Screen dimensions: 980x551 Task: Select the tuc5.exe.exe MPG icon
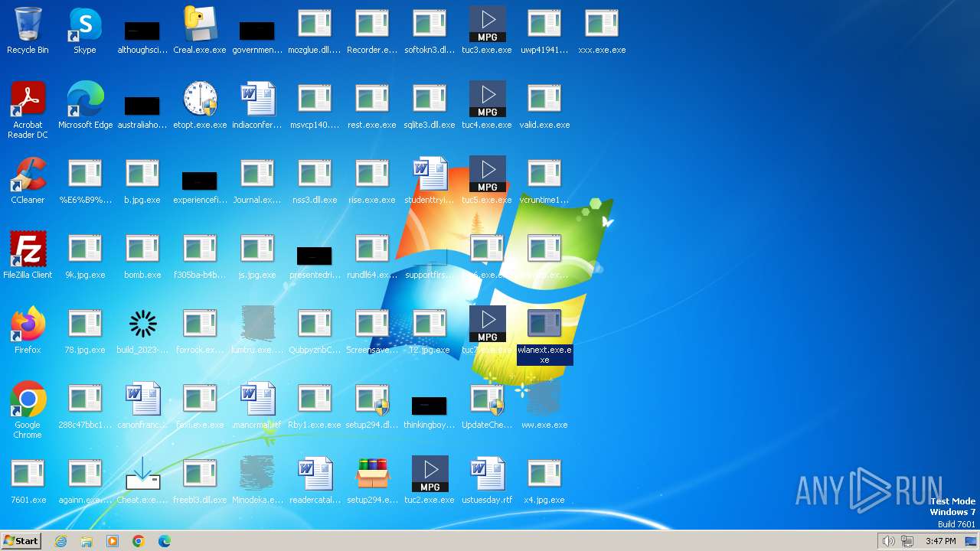(488, 174)
